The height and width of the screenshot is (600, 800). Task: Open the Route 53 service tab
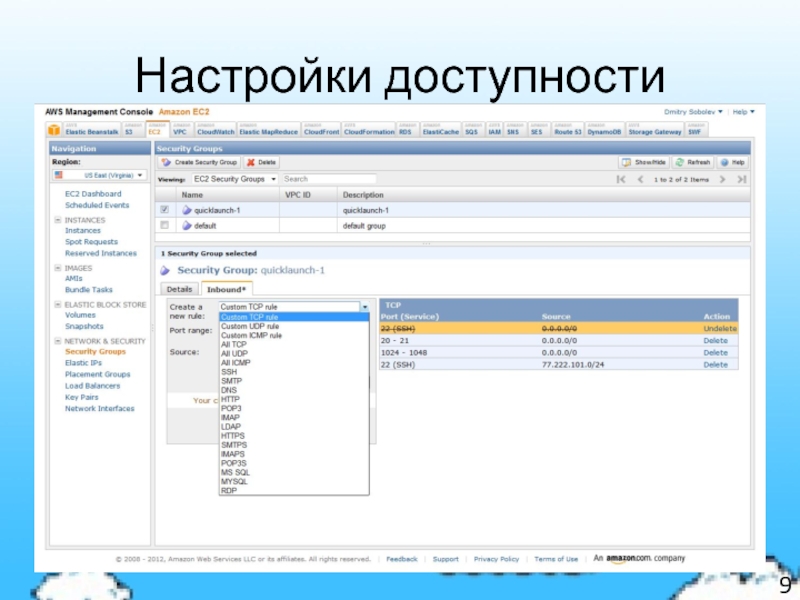point(567,130)
